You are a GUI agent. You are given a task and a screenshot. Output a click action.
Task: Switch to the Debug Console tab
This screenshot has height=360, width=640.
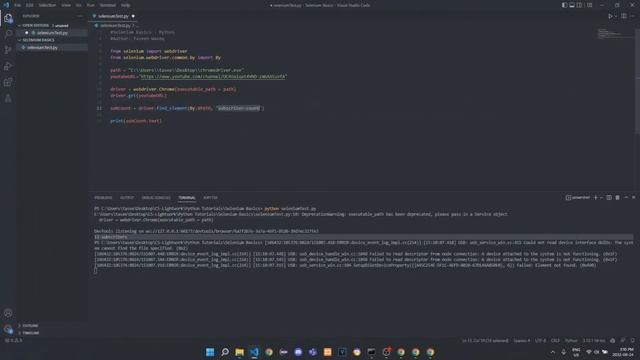click(x=156, y=198)
